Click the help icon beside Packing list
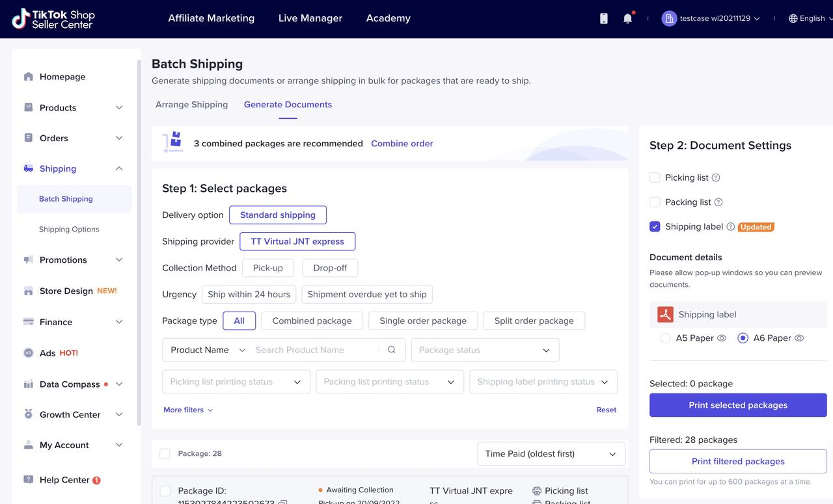Screen dimensions: 833x504 [718, 202]
